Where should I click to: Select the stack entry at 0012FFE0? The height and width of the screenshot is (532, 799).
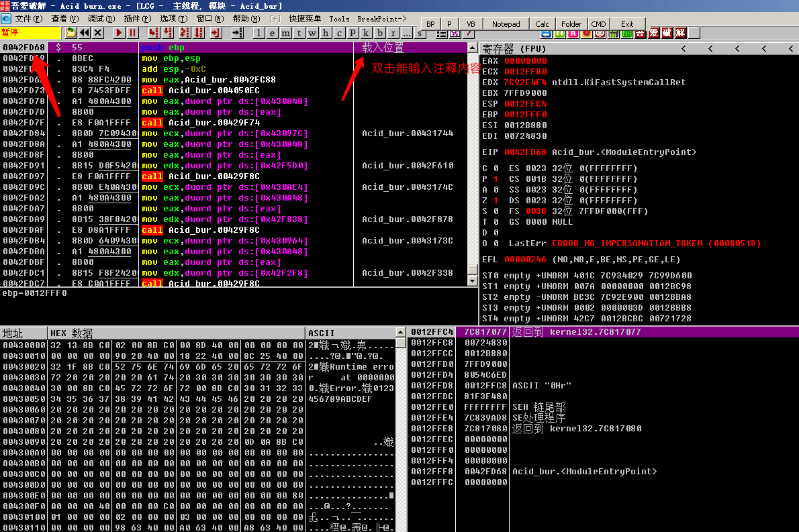604,407
